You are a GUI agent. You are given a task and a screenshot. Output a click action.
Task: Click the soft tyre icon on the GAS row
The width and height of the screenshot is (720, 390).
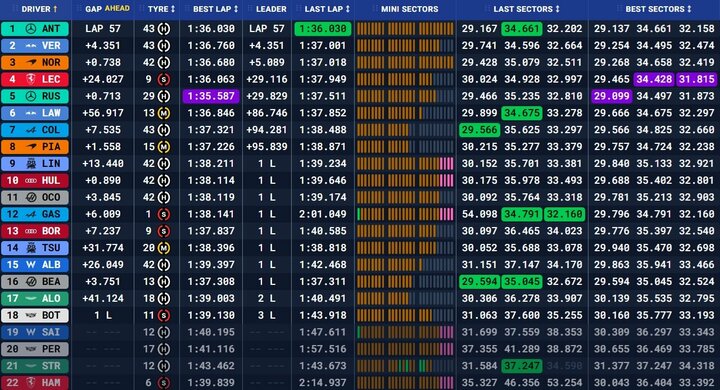[163, 214]
